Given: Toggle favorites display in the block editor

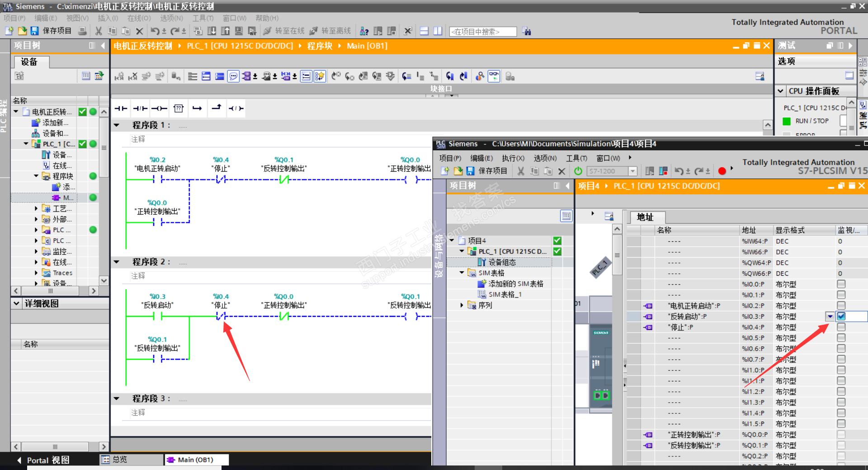Looking at the screenshot, I should tap(320, 76).
